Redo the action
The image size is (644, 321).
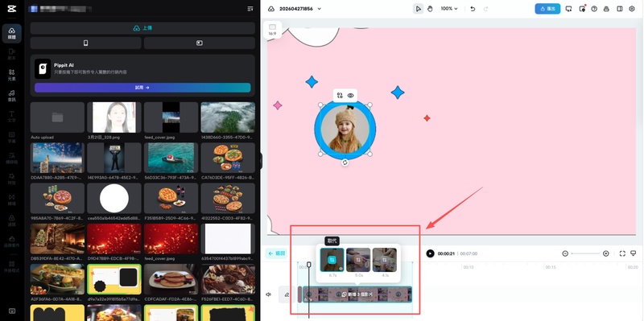click(x=486, y=9)
